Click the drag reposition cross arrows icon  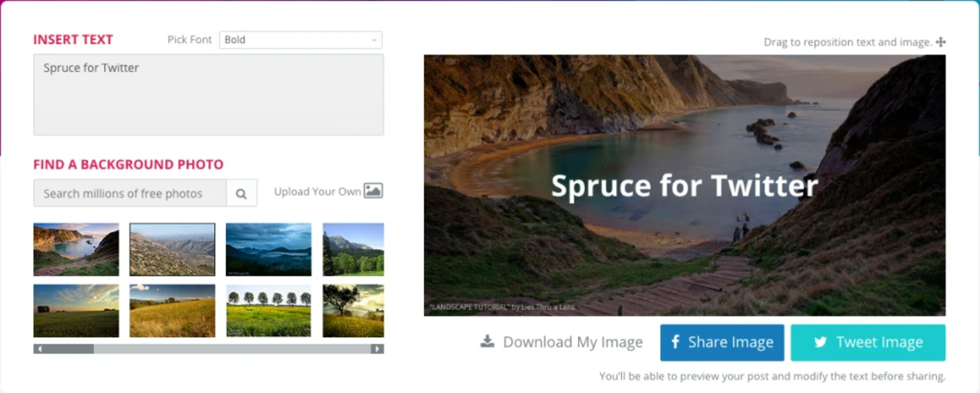click(941, 42)
